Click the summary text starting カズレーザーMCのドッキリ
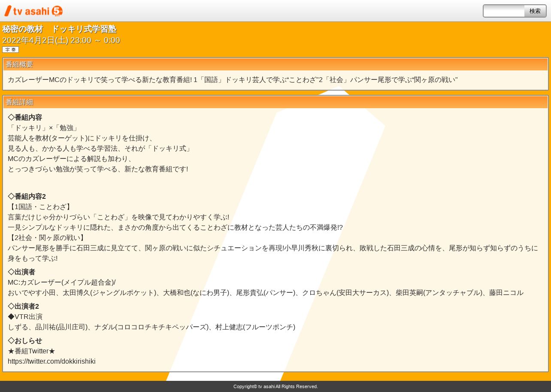Screen dimensions: 551x392 (x=233, y=80)
